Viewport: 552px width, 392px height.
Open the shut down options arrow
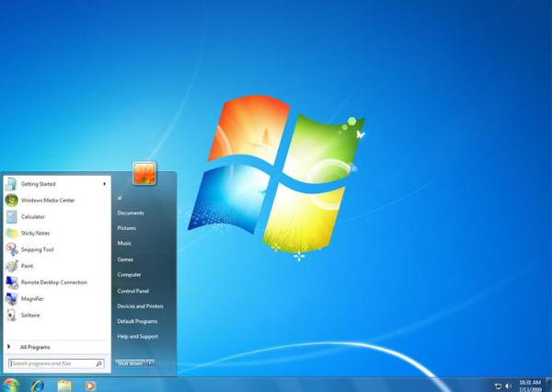click(150, 363)
